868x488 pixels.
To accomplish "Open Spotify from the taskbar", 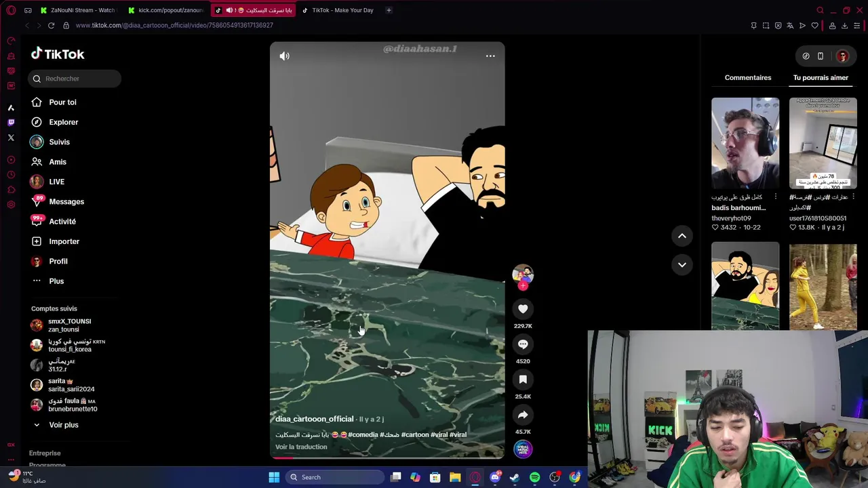I will pos(534,477).
